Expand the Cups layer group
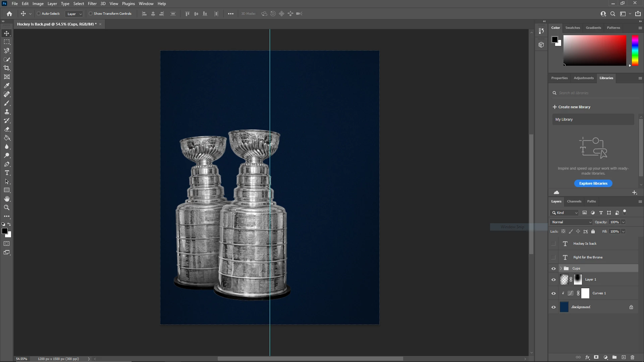 click(561, 268)
